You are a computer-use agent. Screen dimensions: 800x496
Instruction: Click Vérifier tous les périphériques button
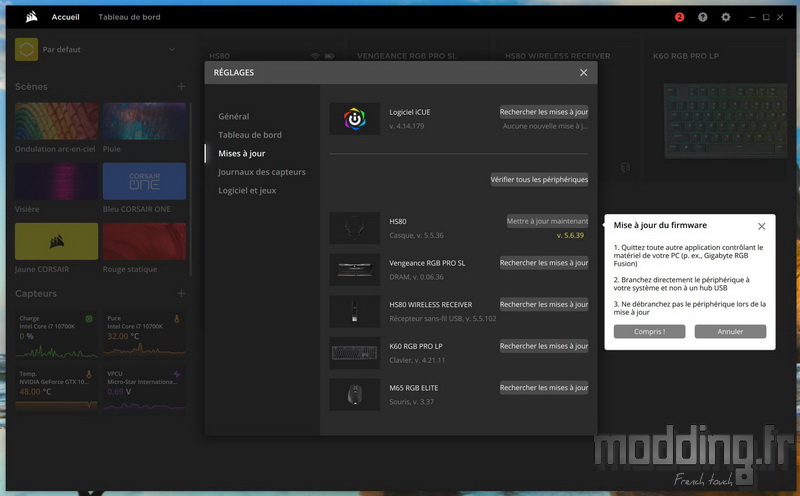[539, 180]
